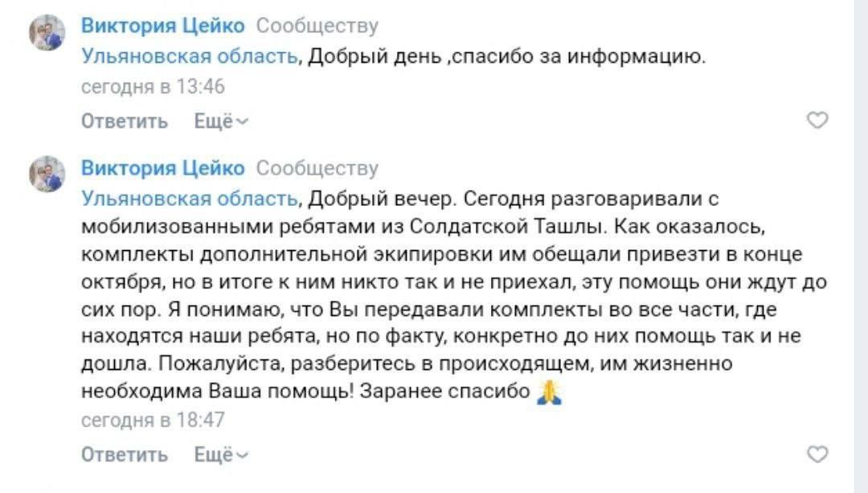Open the сегодня в 13:46 timestamp link

click(x=154, y=87)
